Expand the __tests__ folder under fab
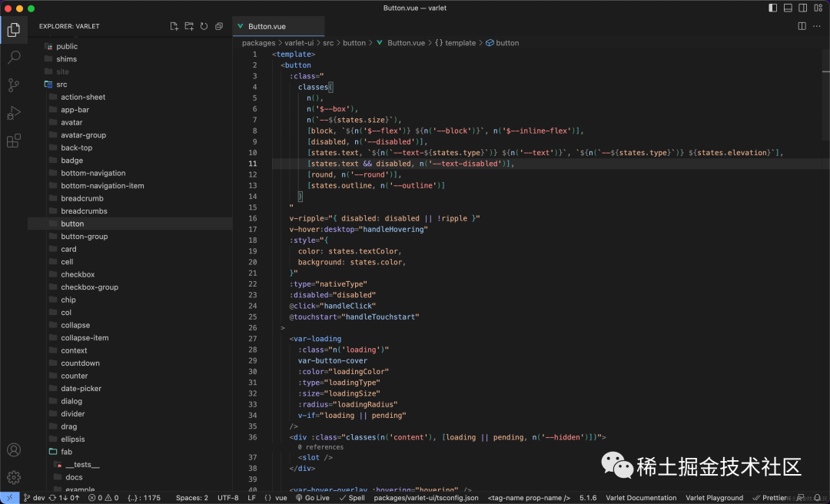 click(x=82, y=464)
